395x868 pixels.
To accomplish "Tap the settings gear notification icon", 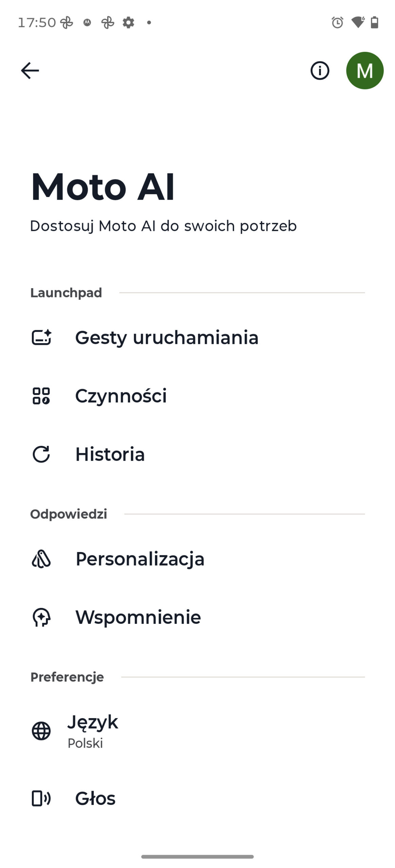I will [x=128, y=22].
